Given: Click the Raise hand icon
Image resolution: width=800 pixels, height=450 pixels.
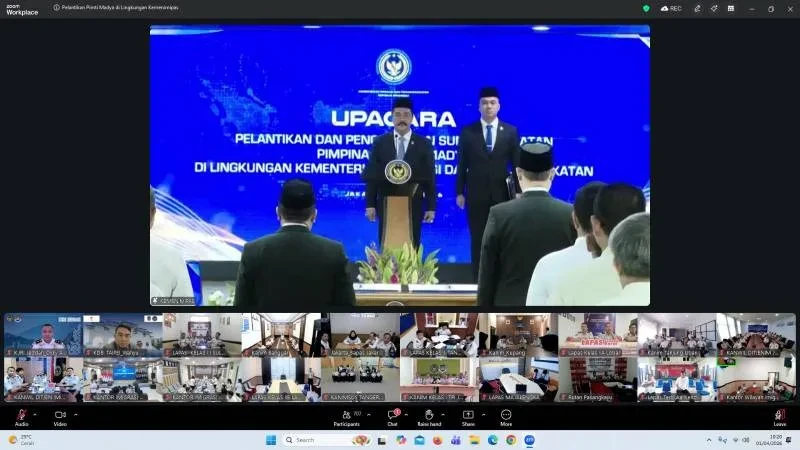Looking at the screenshot, I should tap(429, 415).
